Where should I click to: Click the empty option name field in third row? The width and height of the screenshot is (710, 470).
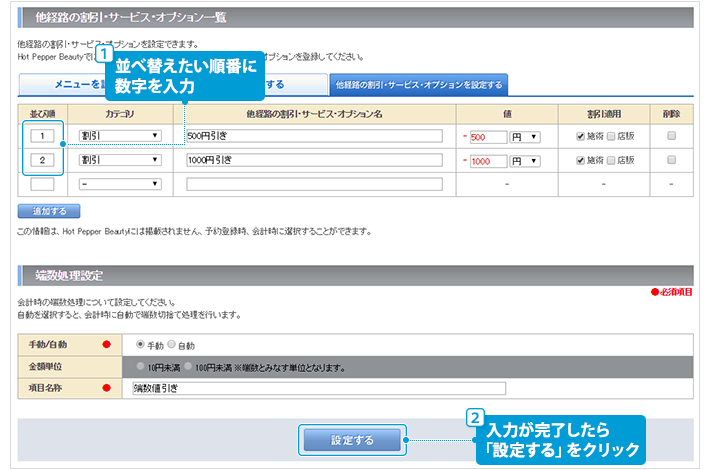click(315, 184)
